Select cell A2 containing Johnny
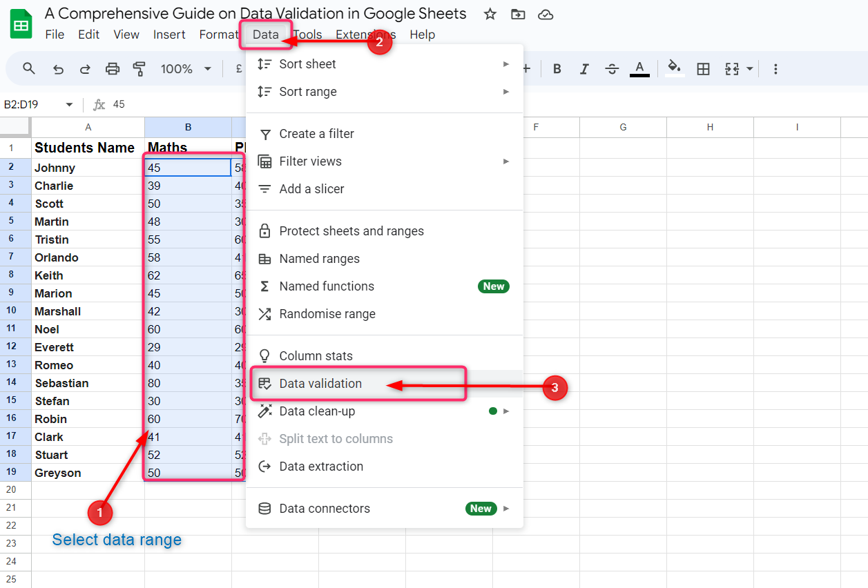This screenshot has height=588, width=868. pos(88,168)
